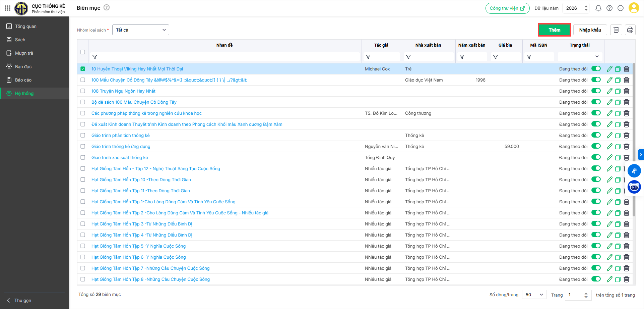Open the apps grid launcher icon
This screenshot has height=309, width=644.
(8, 8)
